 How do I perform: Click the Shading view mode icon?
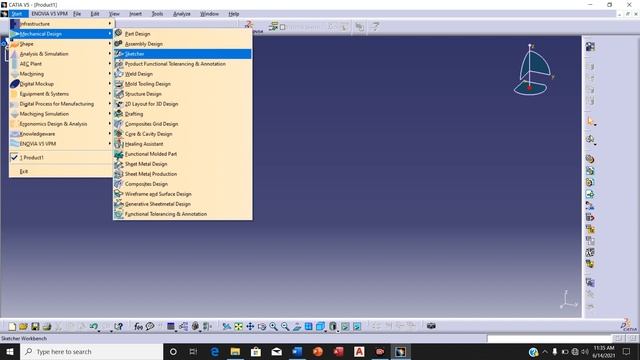pyautogui.click(x=333, y=326)
